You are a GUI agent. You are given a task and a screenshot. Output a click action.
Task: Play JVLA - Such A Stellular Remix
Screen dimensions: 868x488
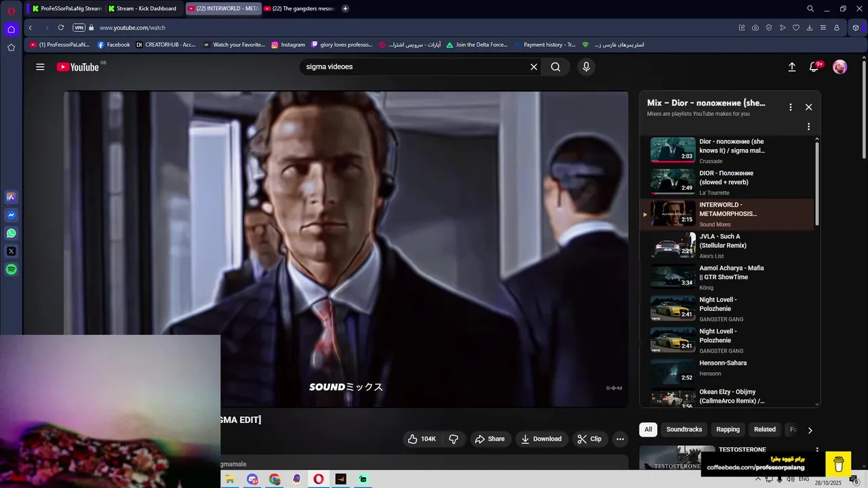[x=727, y=245]
